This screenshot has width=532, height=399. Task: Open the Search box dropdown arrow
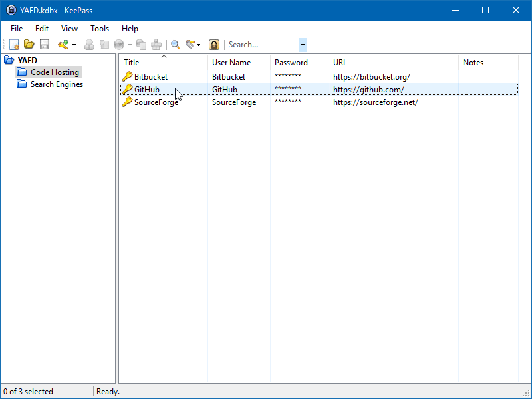(303, 45)
